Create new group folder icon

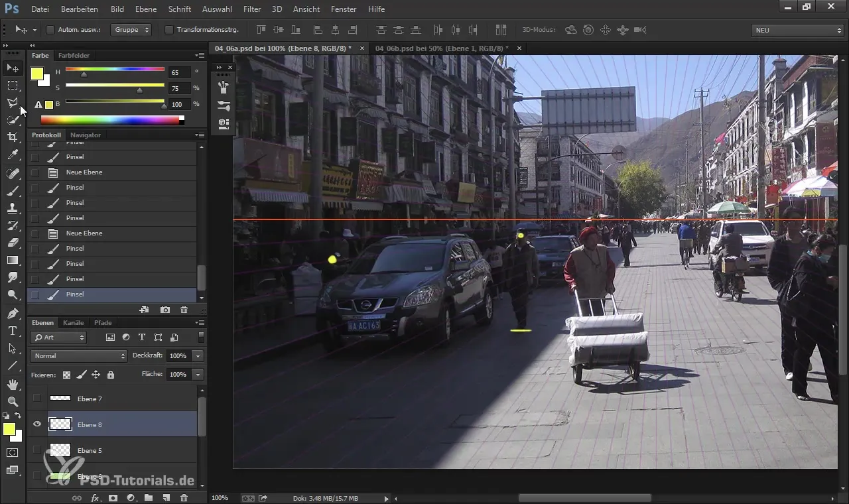149,497
